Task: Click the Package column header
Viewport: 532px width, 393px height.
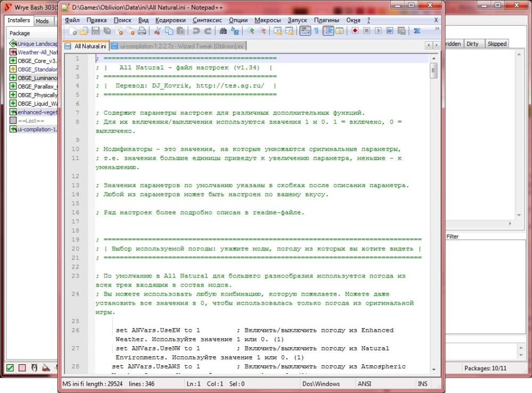Action: pyautogui.click(x=32, y=33)
